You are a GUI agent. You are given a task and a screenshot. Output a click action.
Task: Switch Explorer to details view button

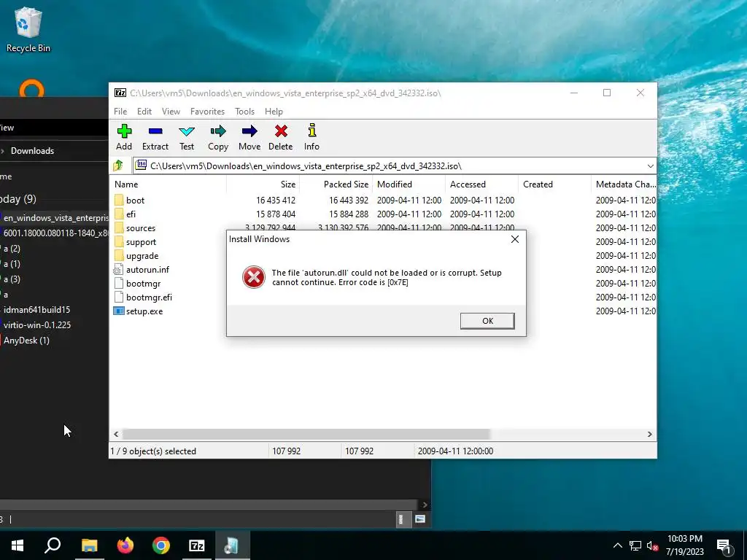tap(402, 519)
